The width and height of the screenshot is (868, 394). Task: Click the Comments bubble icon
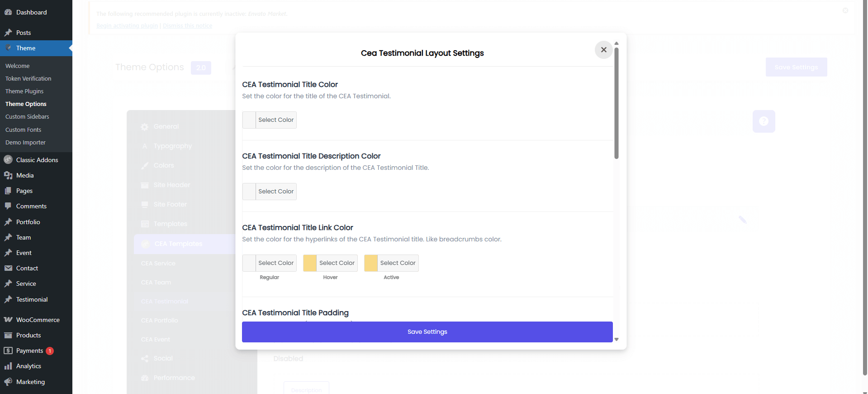click(8, 206)
